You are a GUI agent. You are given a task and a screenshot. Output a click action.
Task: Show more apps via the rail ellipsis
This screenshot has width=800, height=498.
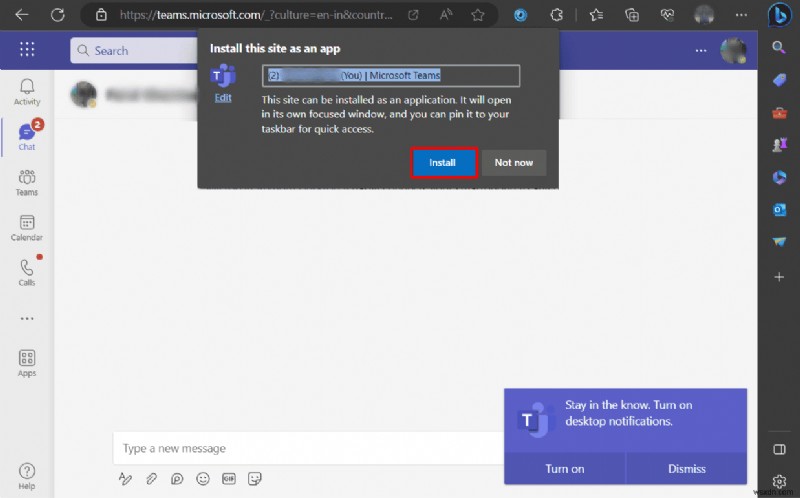(x=27, y=318)
